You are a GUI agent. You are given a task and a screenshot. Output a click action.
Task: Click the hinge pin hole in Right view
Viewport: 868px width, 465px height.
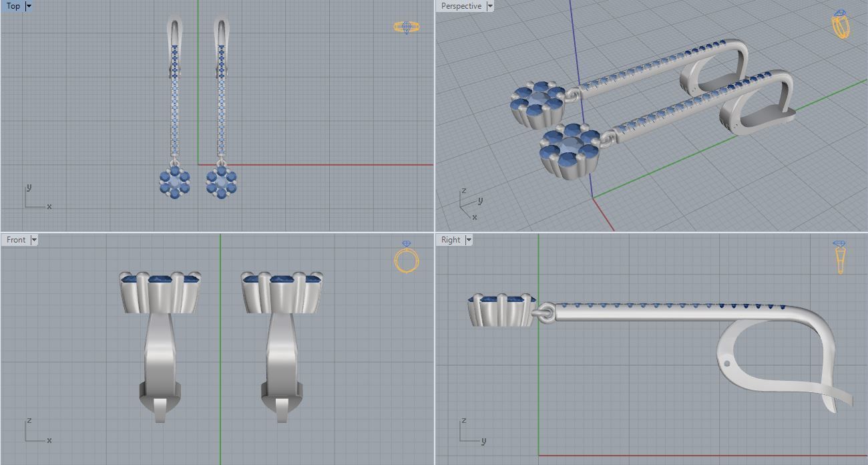click(727, 364)
